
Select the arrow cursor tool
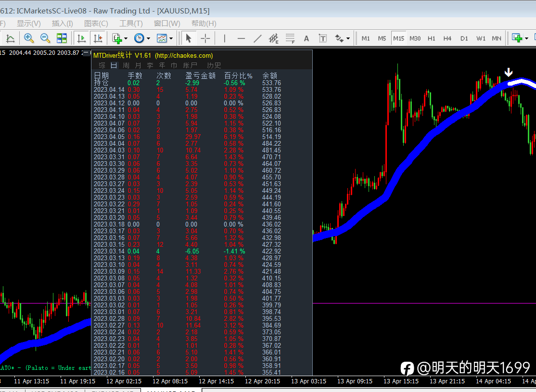(x=188, y=38)
